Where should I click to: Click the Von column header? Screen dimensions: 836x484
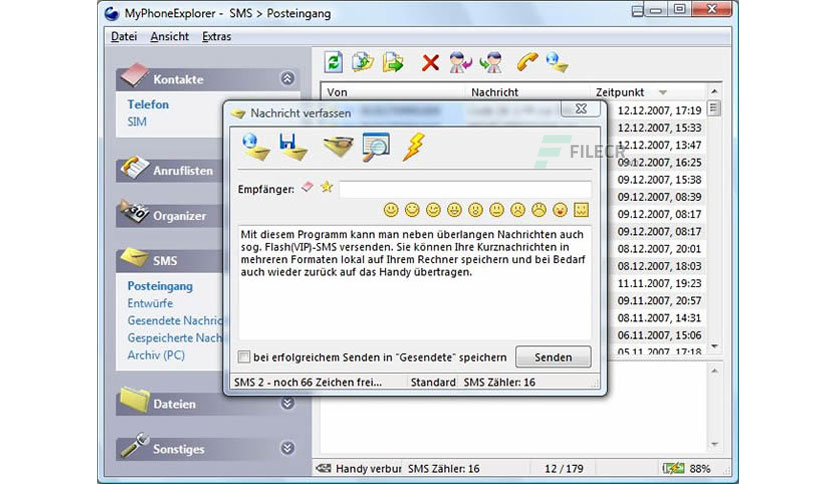click(x=337, y=92)
